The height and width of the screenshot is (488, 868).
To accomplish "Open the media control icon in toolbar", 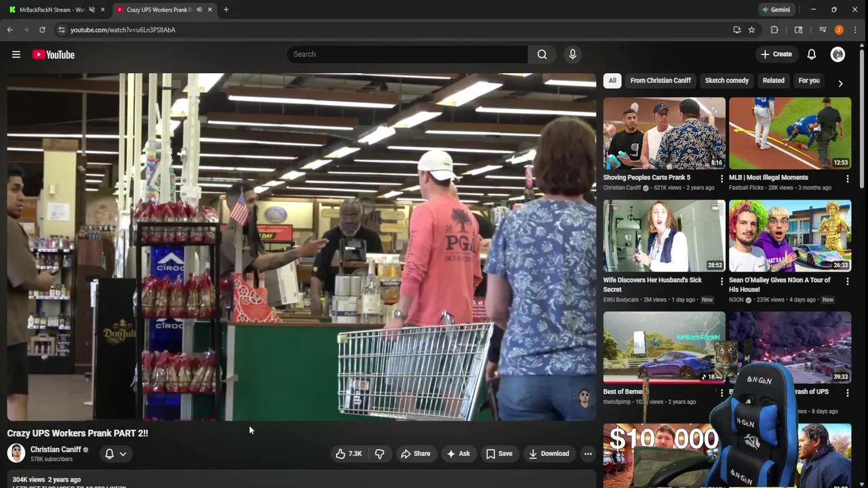I will 823,30.
